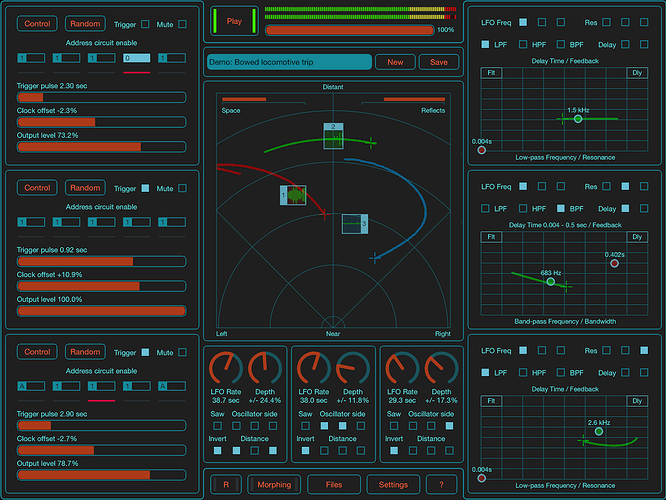The width and height of the screenshot is (666, 500).
Task: Click the LFO Rate knob showing 38.7 sec
Action: coord(226,368)
